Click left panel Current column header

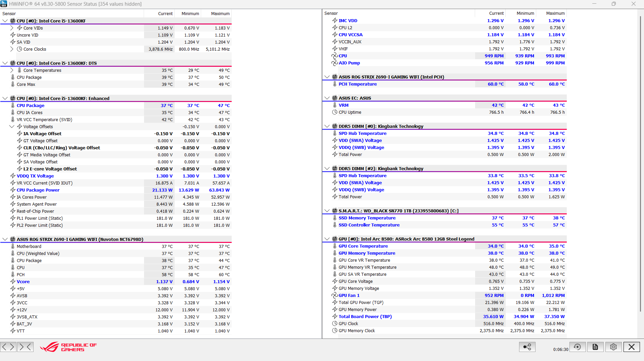coord(159,13)
